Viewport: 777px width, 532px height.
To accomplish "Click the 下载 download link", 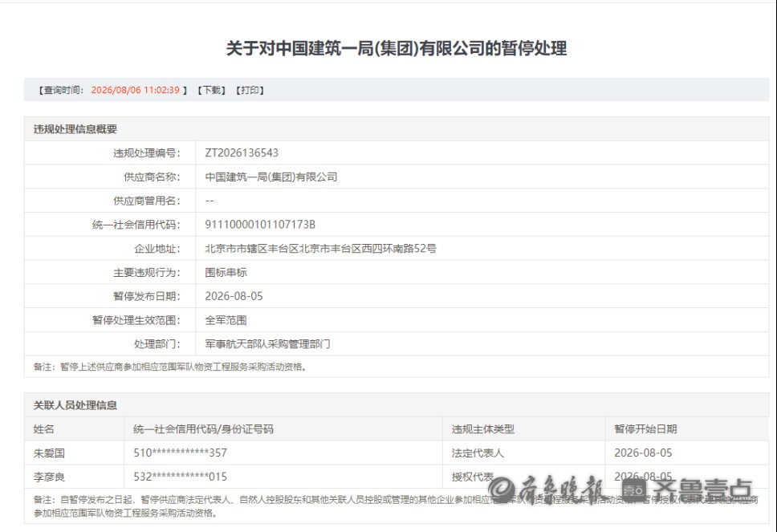I will 212,90.
